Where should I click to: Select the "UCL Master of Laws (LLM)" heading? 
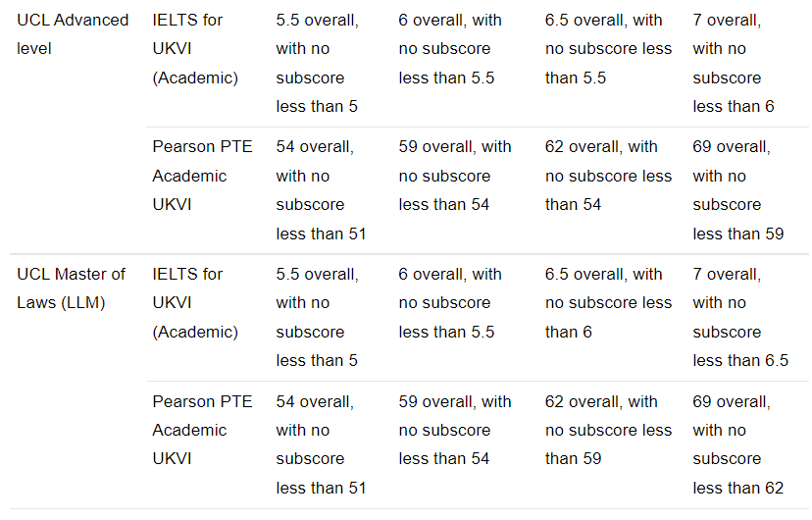coord(72,288)
